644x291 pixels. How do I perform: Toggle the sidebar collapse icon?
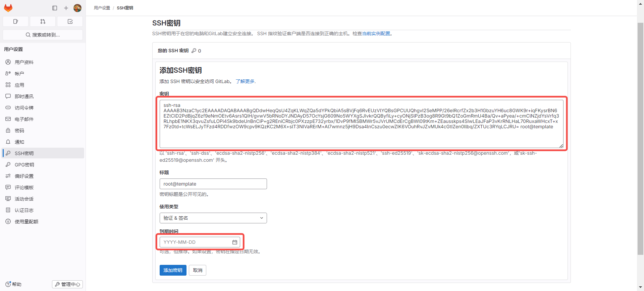(x=55, y=8)
